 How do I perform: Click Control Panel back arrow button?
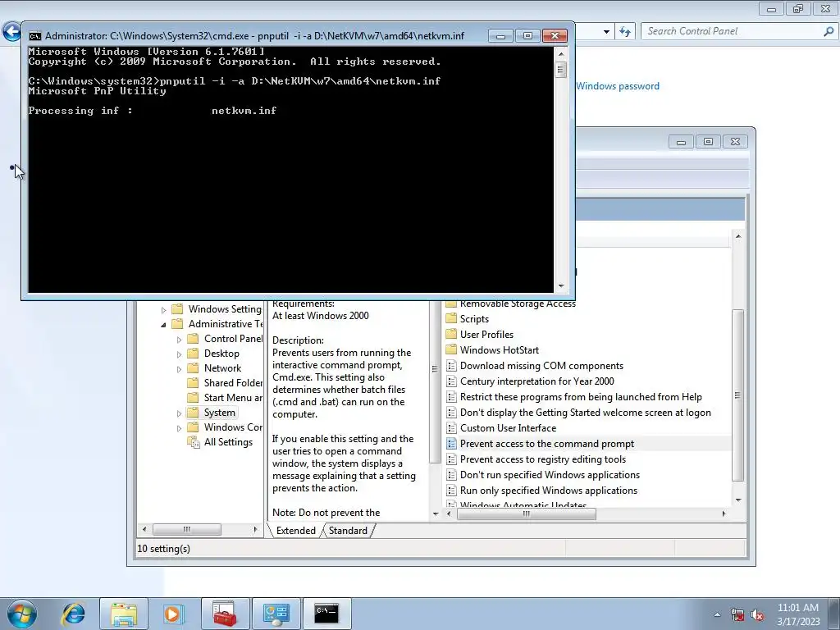pos(11,32)
